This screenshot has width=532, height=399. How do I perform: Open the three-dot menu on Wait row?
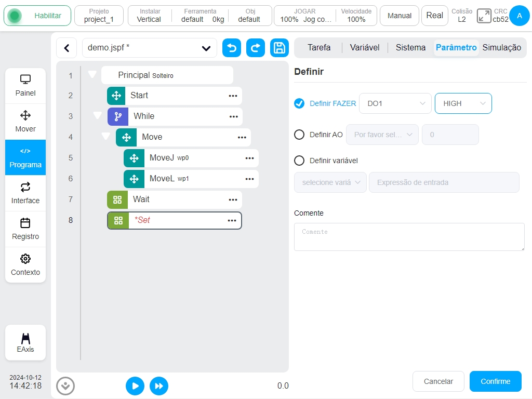point(233,199)
